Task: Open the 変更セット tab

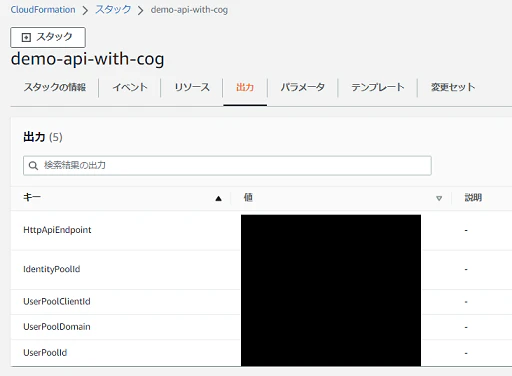Action: 453,87
